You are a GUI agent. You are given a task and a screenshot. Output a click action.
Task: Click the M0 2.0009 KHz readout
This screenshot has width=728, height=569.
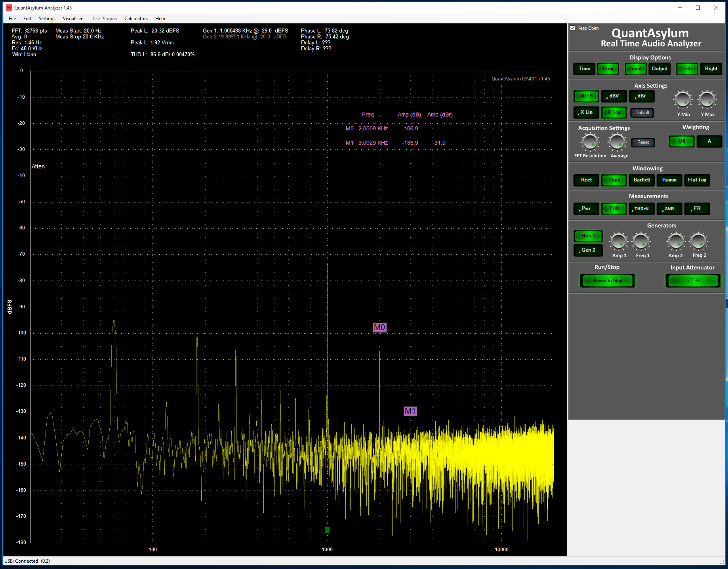[373, 128]
